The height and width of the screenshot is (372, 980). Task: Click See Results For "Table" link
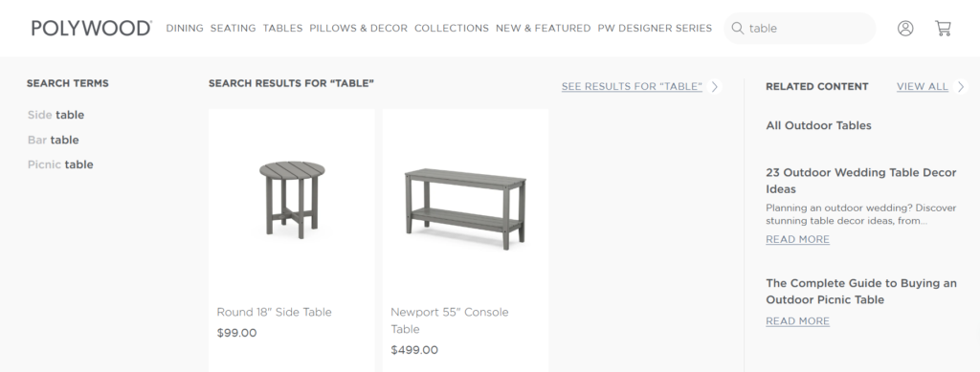[x=632, y=87]
